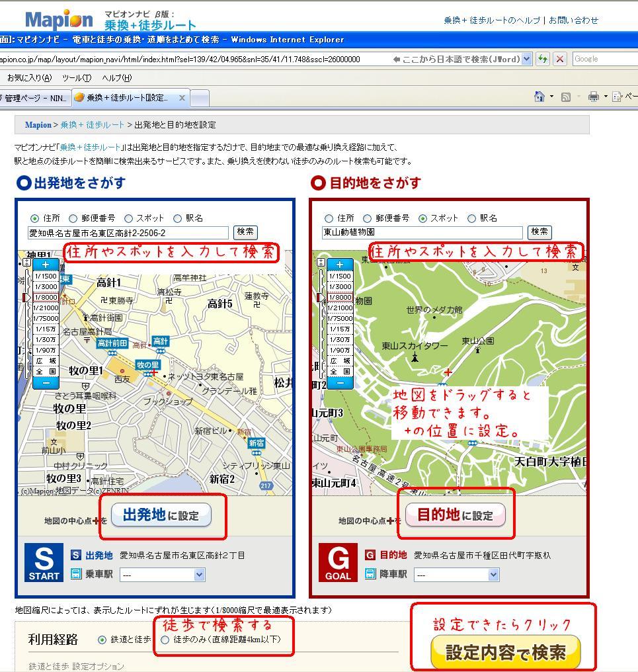Click the large START S icon
Image resolution: width=638 pixels, height=672 pixels.
coord(44,562)
